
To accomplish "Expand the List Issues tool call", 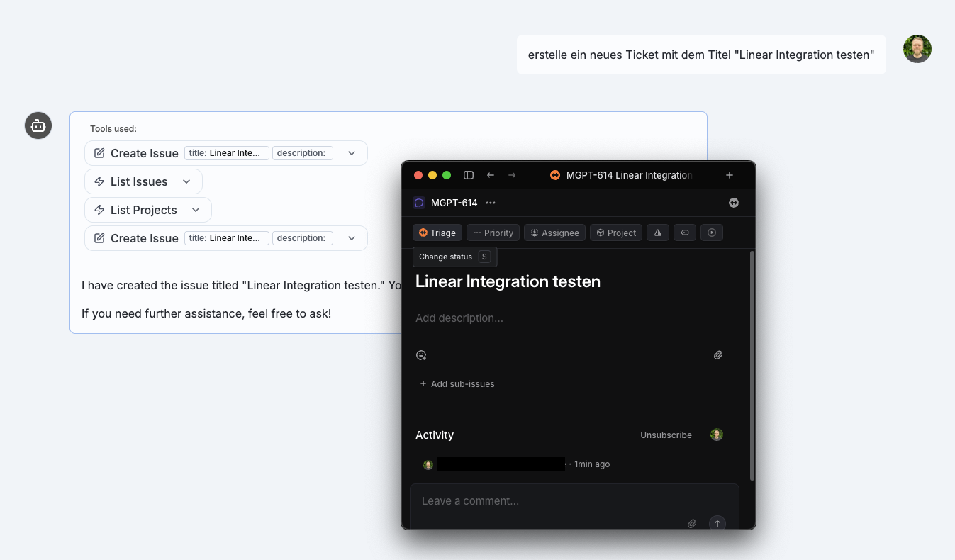I will pyautogui.click(x=186, y=181).
